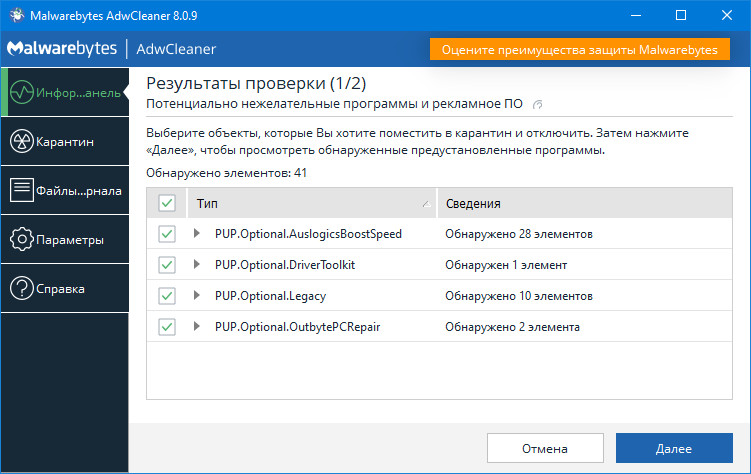The width and height of the screenshot is (751, 474).
Task: Sort by the Сведения column header
Action: [x=585, y=203]
